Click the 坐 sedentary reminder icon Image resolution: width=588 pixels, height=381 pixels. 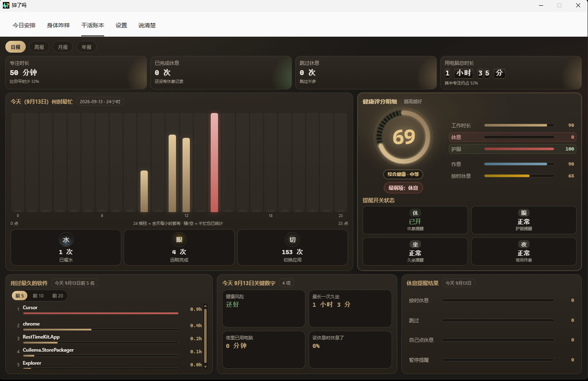[415, 245]
